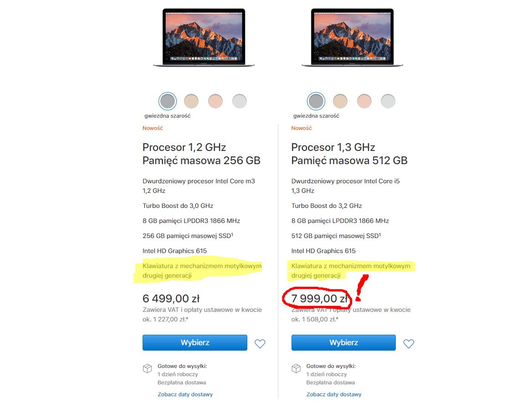The image size is (532, 409).
Task: Click the Procesor 1,3 GHz heading
Action: (333, 147)
